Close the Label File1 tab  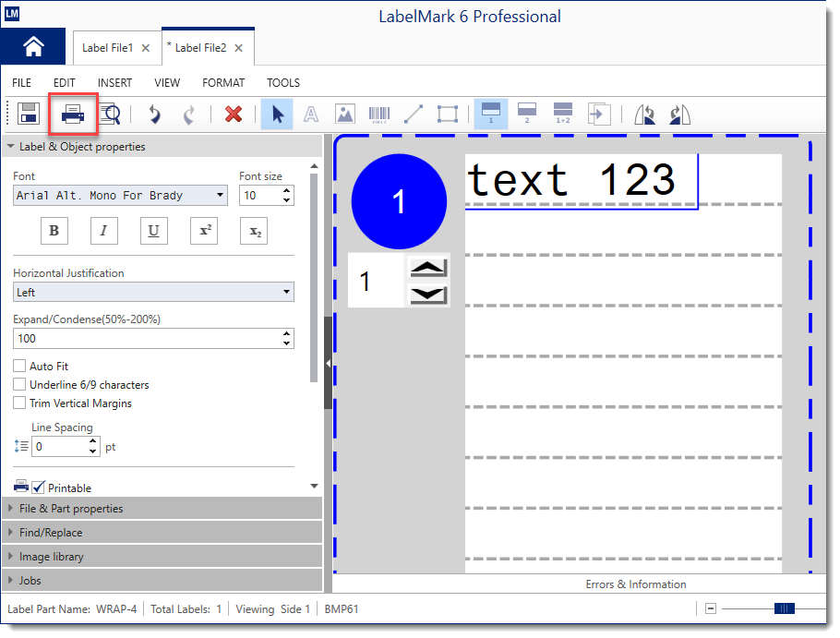[x=146, y=48]
